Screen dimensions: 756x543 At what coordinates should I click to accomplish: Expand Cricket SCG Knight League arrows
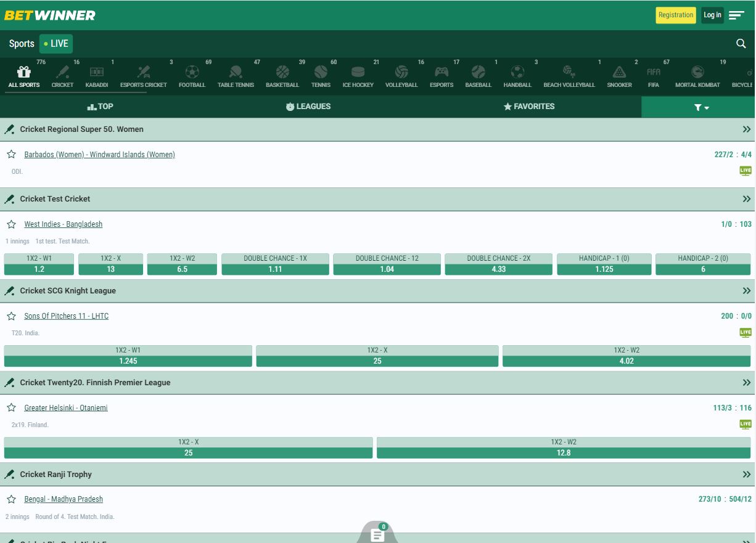[747, 291]
